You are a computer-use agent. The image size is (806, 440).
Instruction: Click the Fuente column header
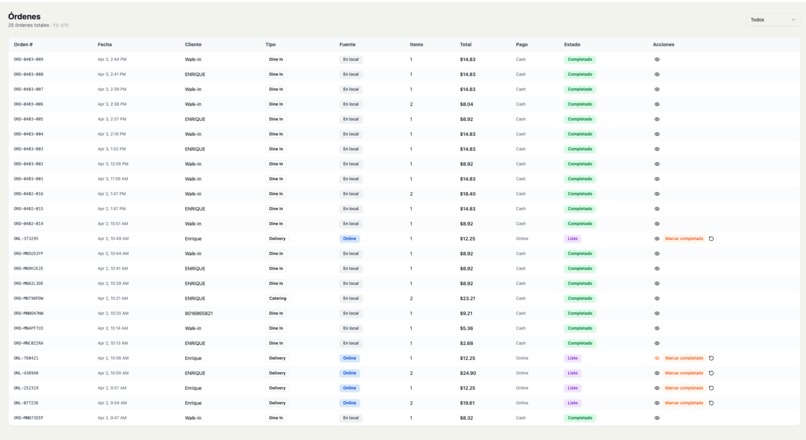(347, 45)
